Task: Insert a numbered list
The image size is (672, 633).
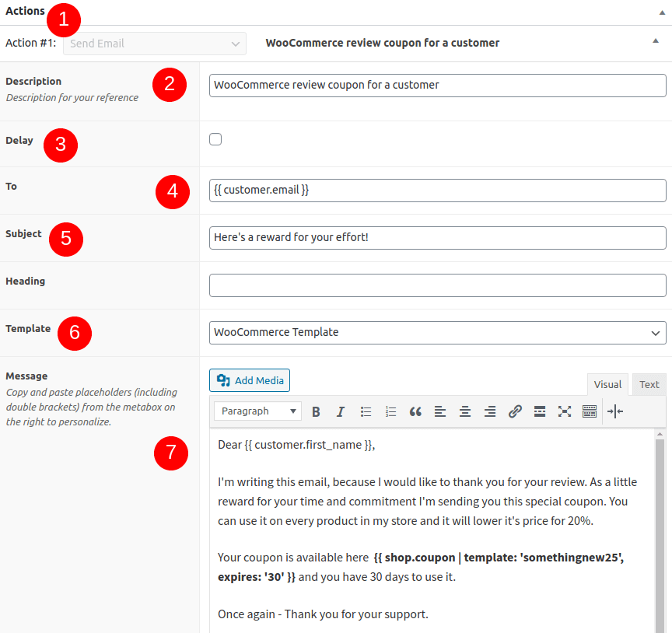Action: 390,412
